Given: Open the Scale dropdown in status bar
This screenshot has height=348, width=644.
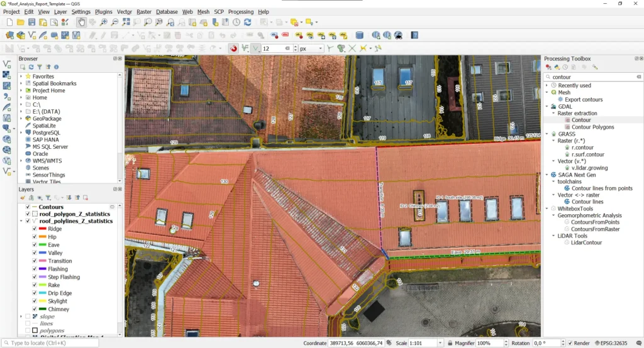Looking at the screenshot, I should 440,343.
